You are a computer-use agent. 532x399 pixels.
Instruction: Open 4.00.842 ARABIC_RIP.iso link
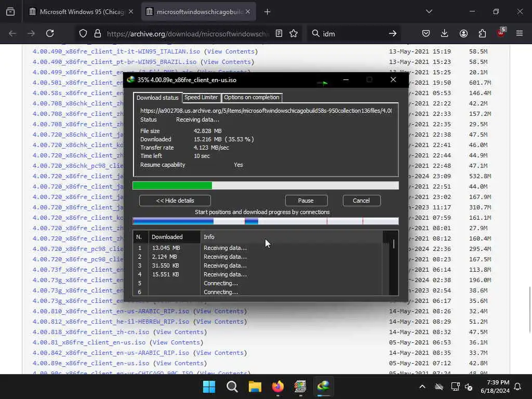(111, 353)
